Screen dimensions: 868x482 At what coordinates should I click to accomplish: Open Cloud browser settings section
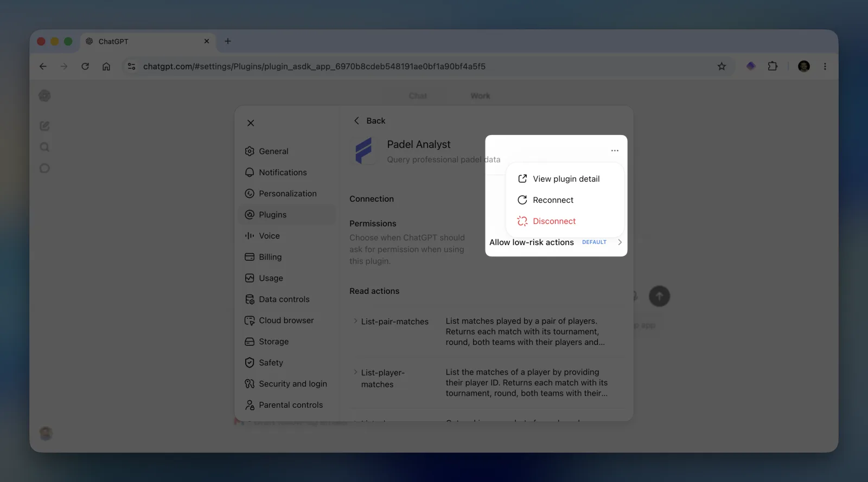[287, 320]
